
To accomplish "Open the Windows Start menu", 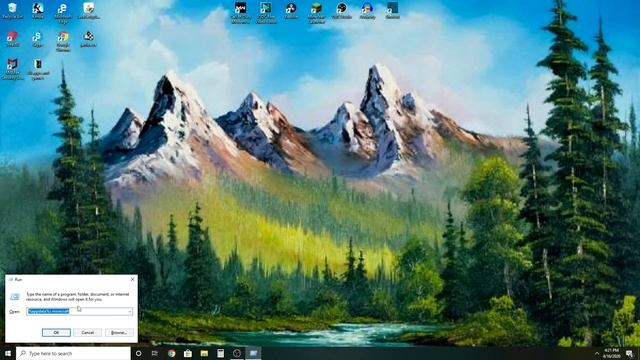I will pos(8,353).
